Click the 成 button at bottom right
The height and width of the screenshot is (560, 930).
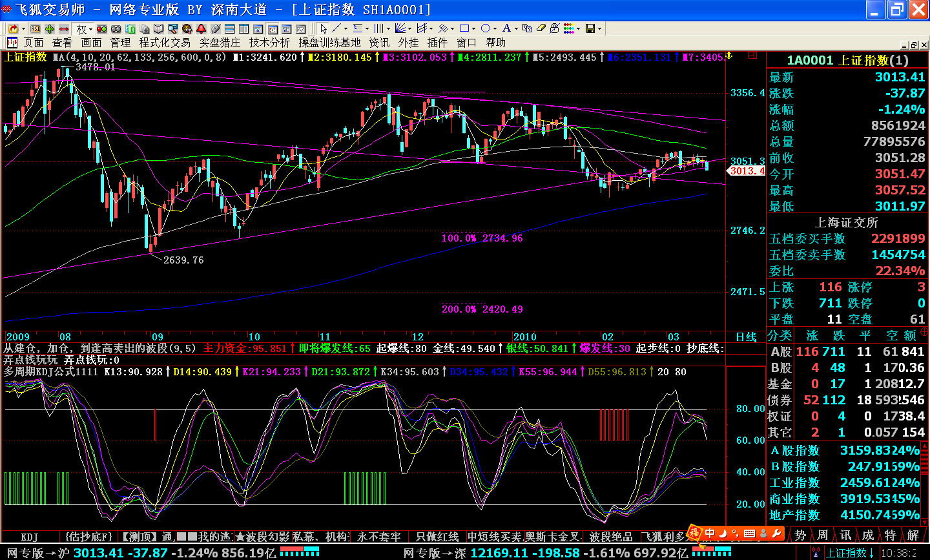(868, 535)
